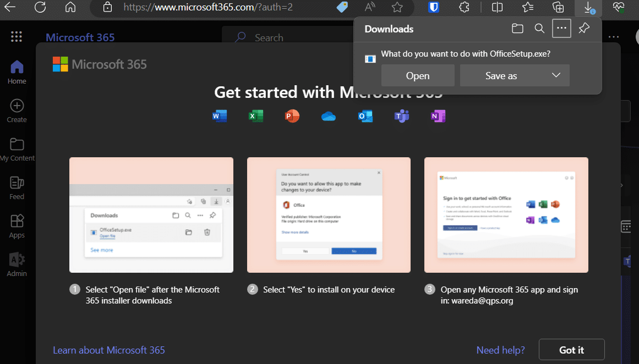The image size is (639, 364).
Task: Open Create in the sidebar
Action: (17, 111)
